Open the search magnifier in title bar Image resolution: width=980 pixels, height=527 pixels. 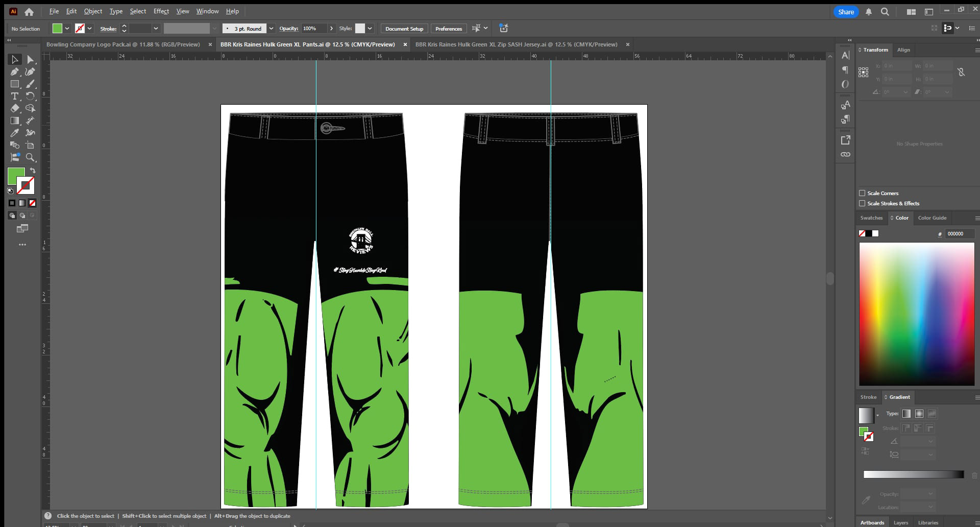885,12
